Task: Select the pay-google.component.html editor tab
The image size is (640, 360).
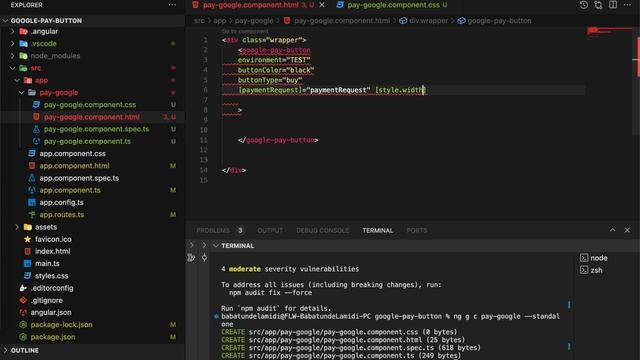Action: point(251,5)
